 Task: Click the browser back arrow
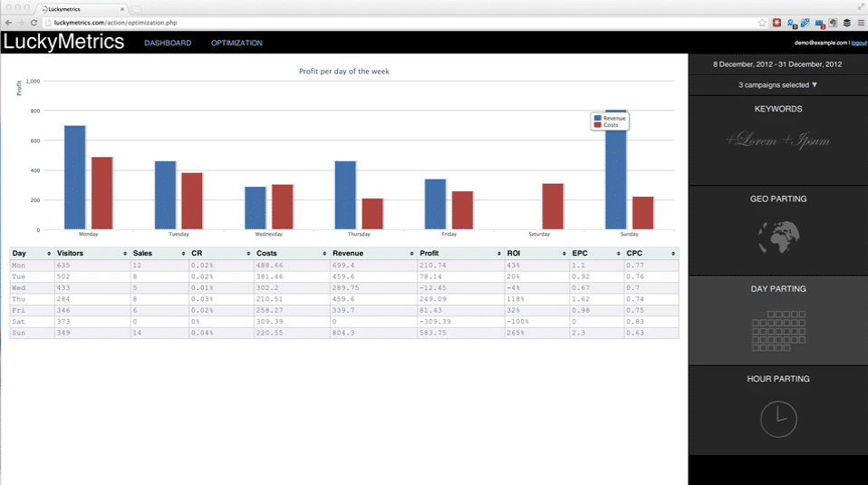pos(8,23)
